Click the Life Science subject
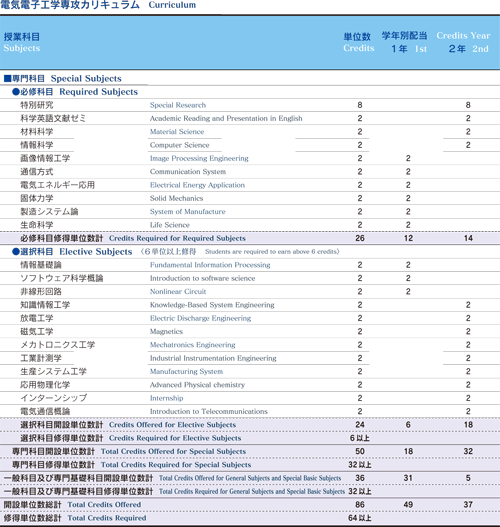Screen dimensions: 500x527 [170, 225]
